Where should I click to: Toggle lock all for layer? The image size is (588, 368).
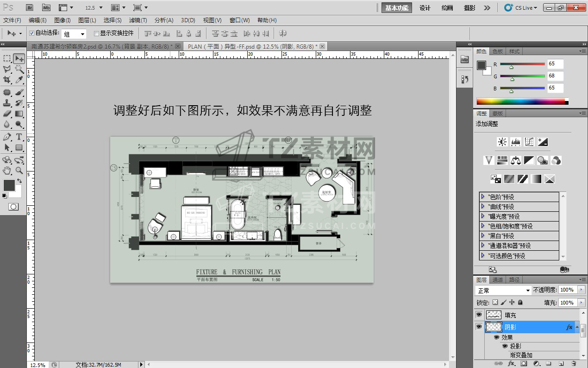pos(520,302)
